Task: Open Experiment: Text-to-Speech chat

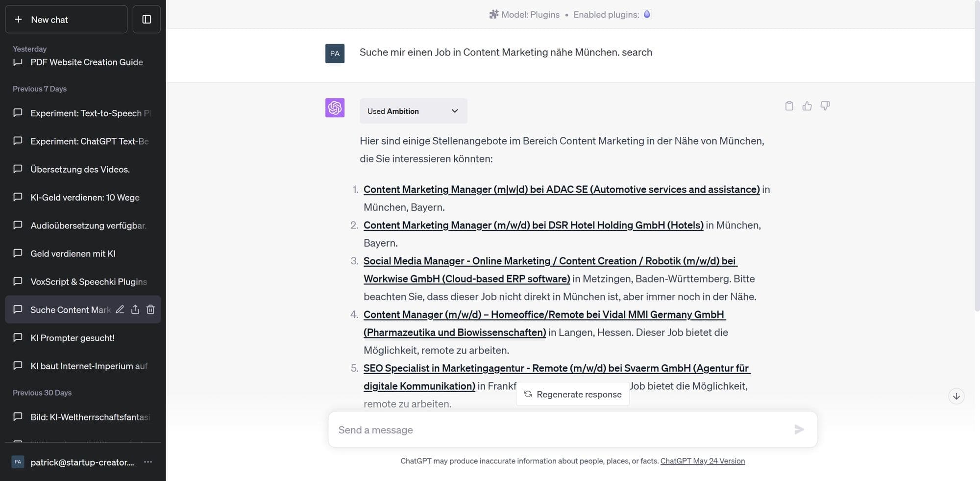Action: tap(83, 113)
